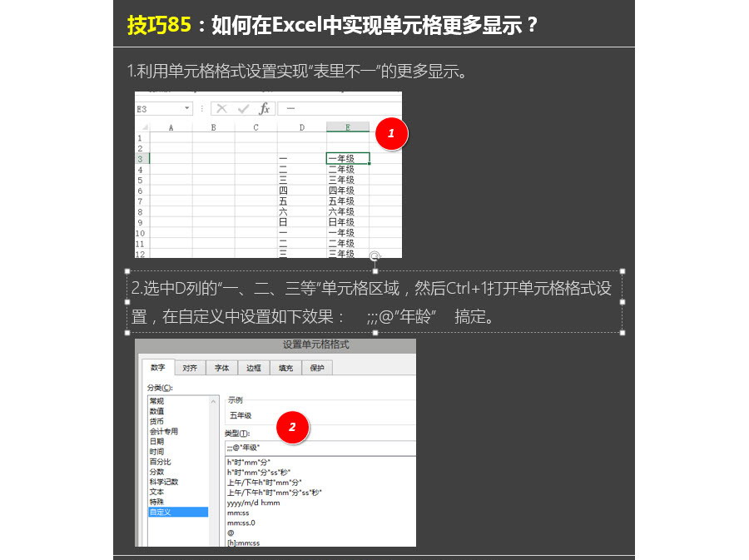Select the cell showing 六年级
The width and height of the screenshot is (749, 560).
coord(348,211)
